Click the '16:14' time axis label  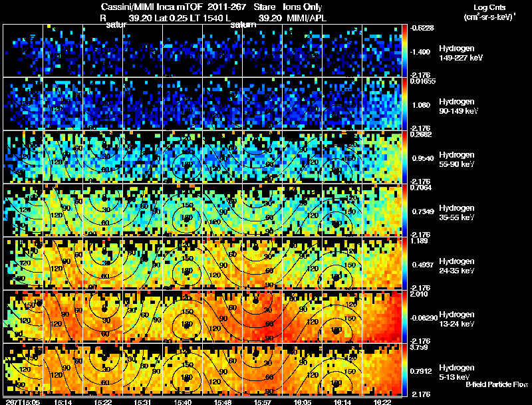click(342, 402)
